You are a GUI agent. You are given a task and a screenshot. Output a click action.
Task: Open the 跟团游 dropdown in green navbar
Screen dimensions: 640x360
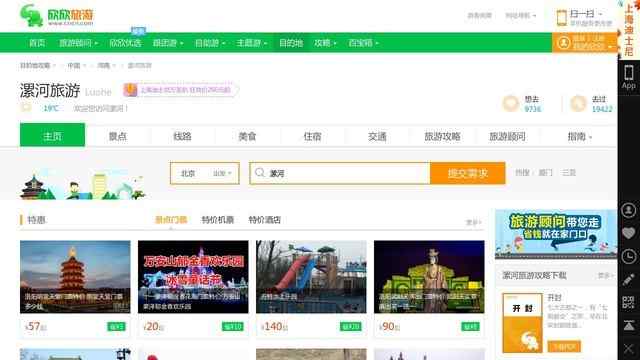[168, 43]
